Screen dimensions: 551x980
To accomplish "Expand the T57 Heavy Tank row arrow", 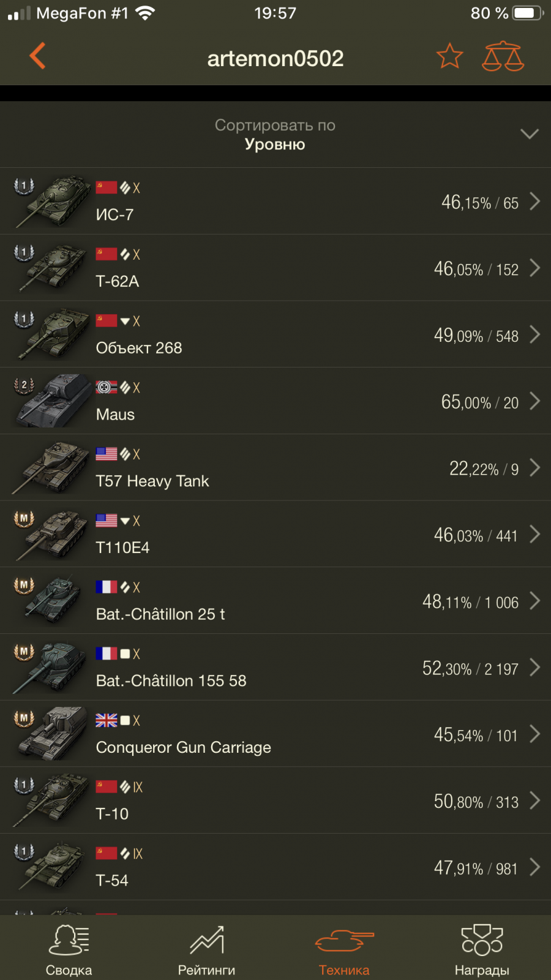I will [x=534, y=468].
